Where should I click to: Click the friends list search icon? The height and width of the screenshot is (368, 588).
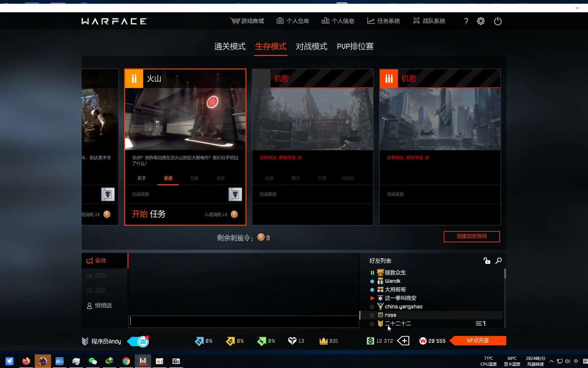[x=499, y=261]
